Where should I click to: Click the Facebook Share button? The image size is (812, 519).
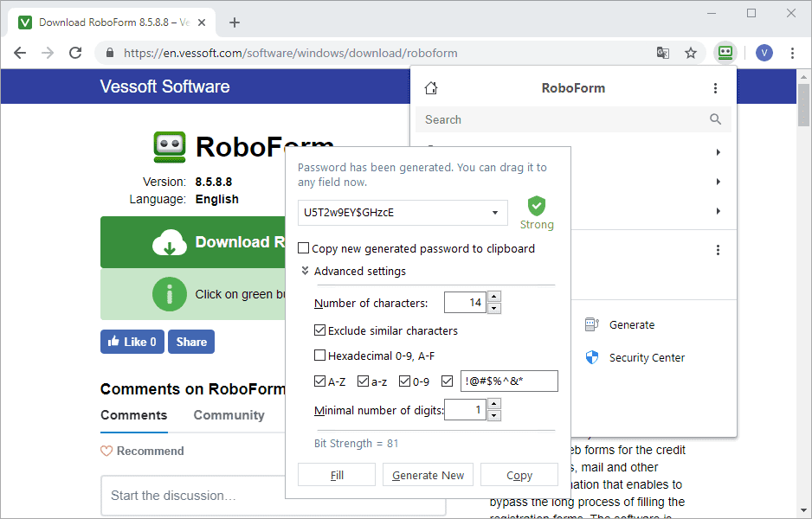pos(191,342)
